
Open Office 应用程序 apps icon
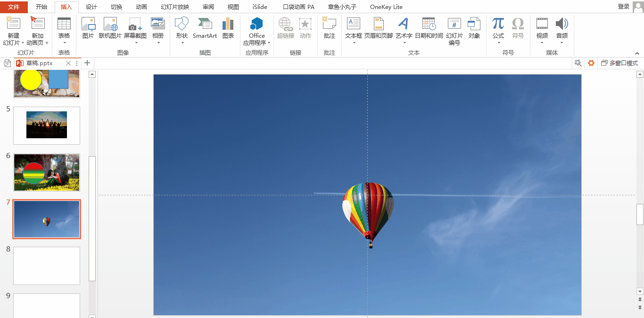(257, 24)
